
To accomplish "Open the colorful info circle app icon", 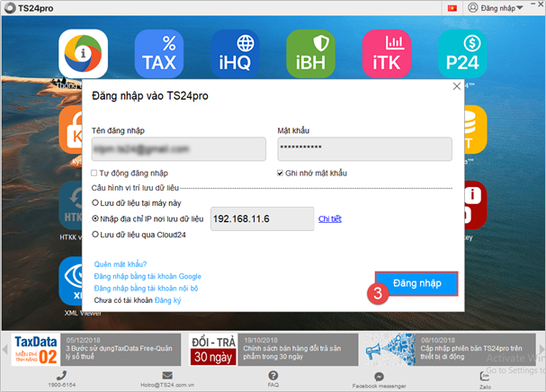I will click(x=84, y=54).
